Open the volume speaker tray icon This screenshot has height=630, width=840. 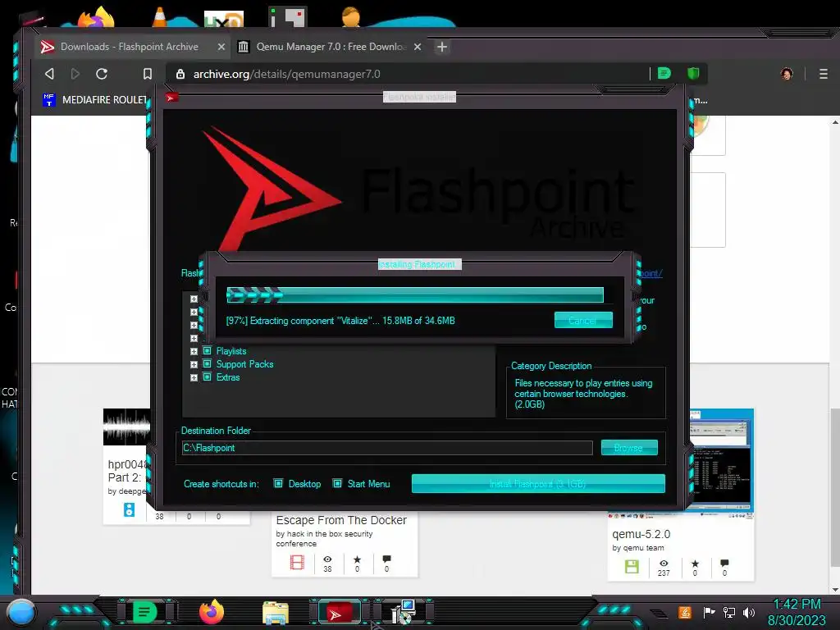(749, 612)
